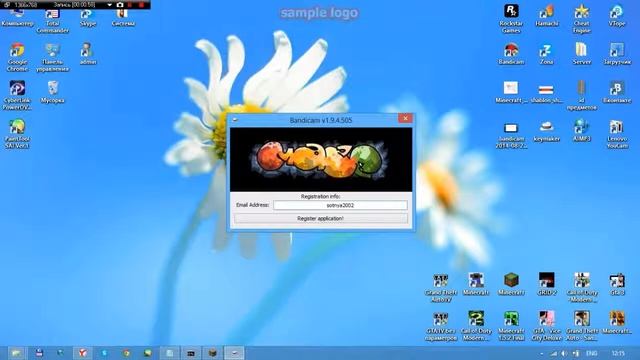Open Chrome from the taskbar
The image size is (640, 360).
127,353
